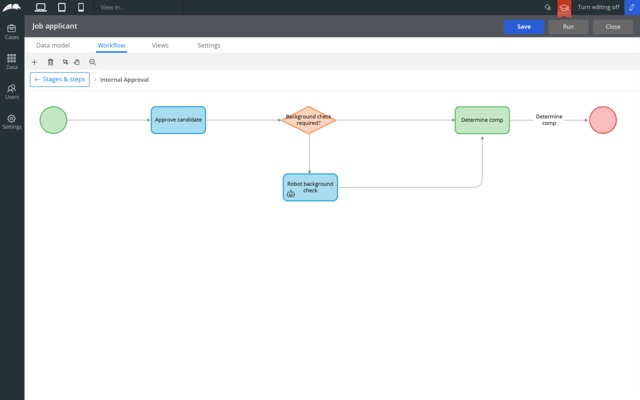Click the add (plus) icon in workflow toolbar
This screenshot has width=640, height=400.
35,62
